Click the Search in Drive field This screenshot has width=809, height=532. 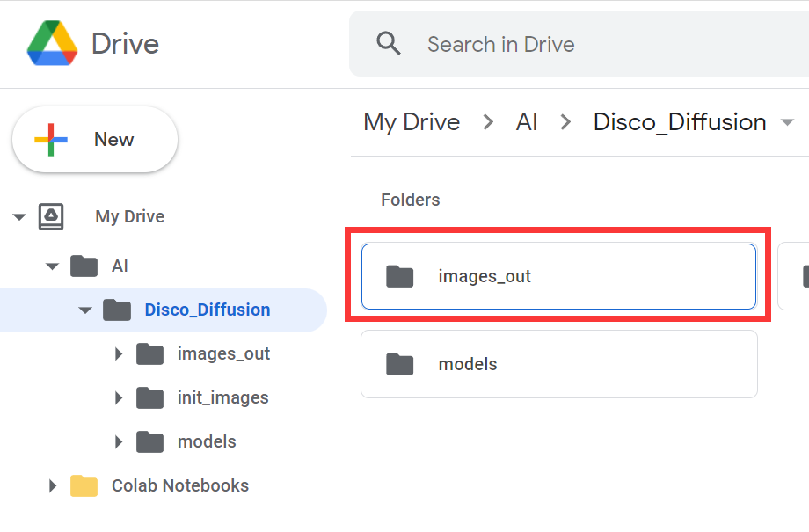coord(579,44)
